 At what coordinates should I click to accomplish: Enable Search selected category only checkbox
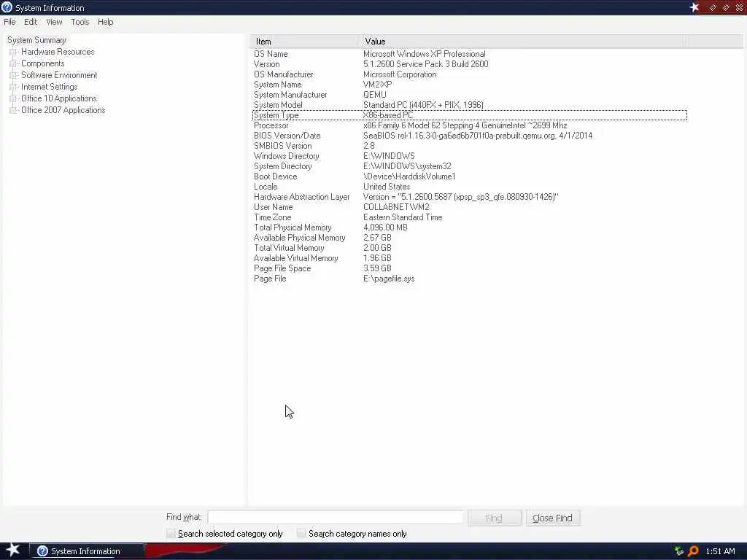(171, 533)
